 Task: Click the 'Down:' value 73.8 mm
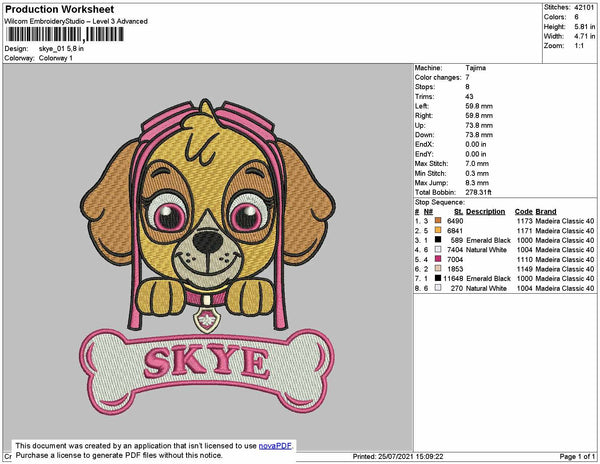[x=479, y=135]
